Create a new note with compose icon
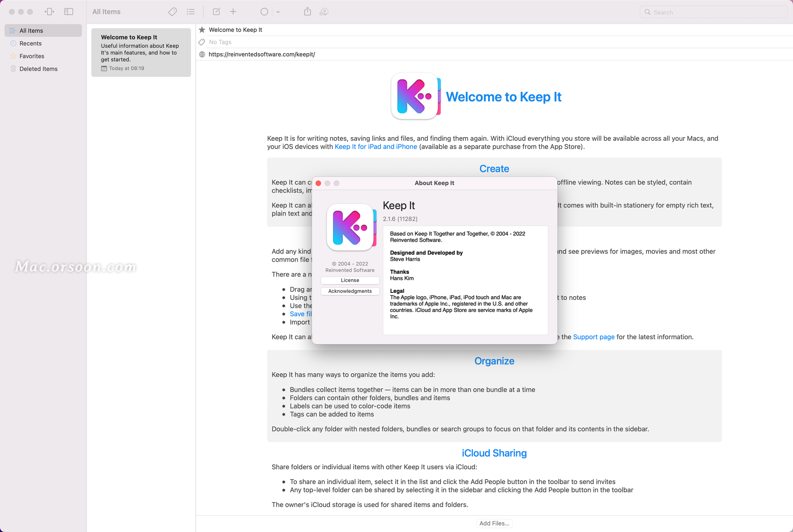The image size is (793, 532). 216,12
